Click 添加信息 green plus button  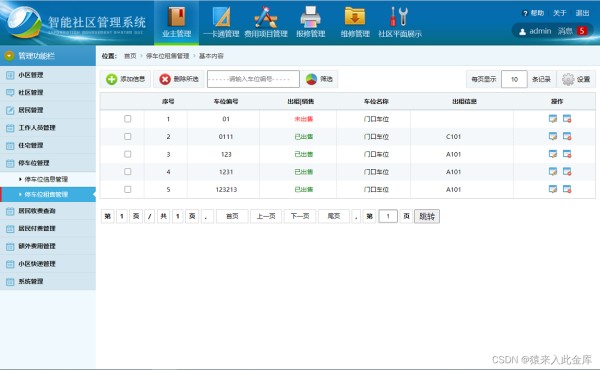[126, 79]
